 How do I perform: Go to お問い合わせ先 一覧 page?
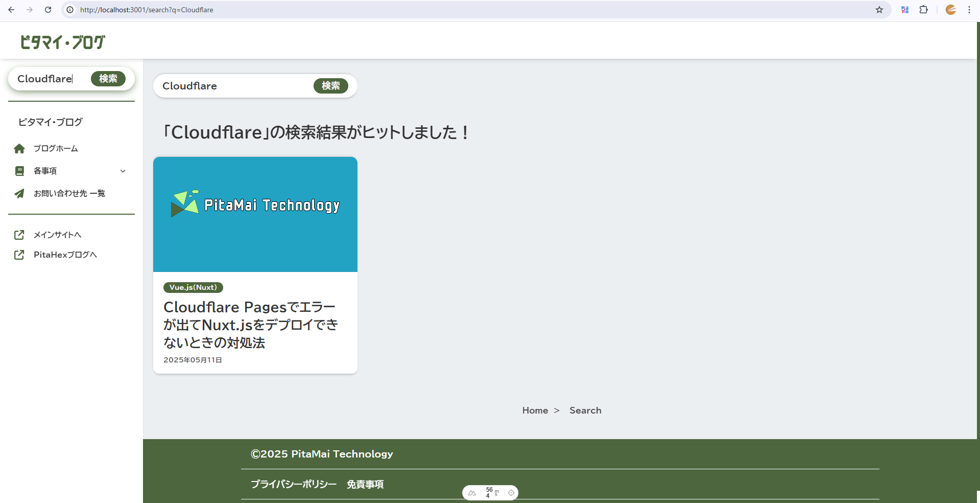69,194
